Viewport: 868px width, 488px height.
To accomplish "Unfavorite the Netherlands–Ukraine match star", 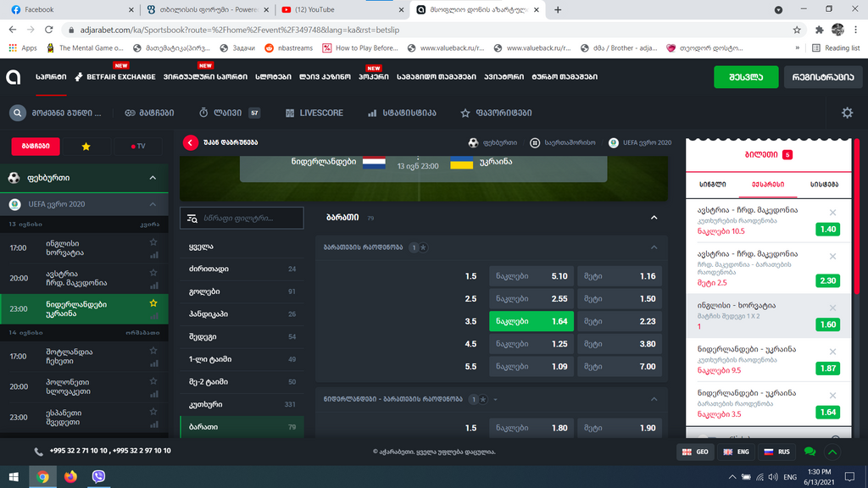I will [x=153, y=303].
